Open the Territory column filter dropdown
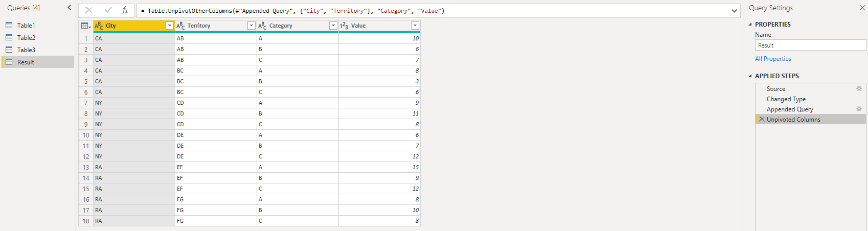The width and height of the screenshot is (868, 231). pos(251,26)
